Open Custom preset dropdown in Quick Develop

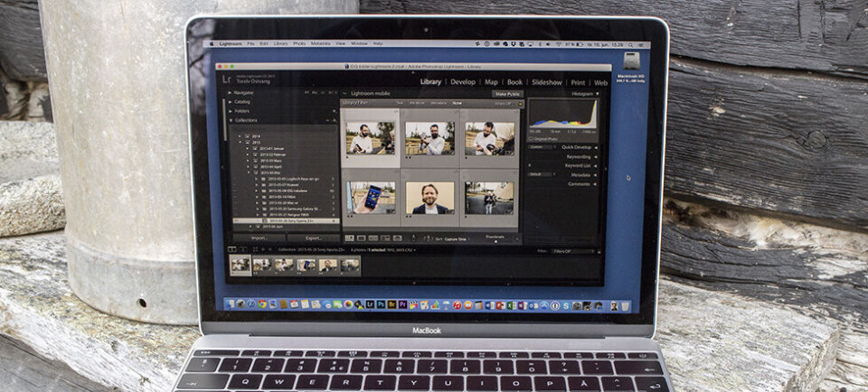542,147
